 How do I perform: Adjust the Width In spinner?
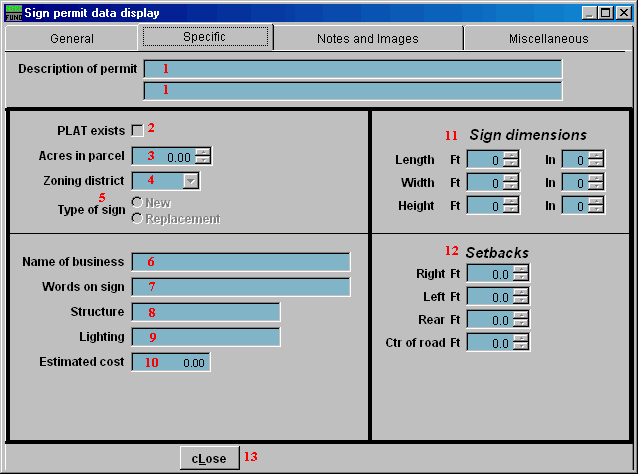click(x=596, y=182)
